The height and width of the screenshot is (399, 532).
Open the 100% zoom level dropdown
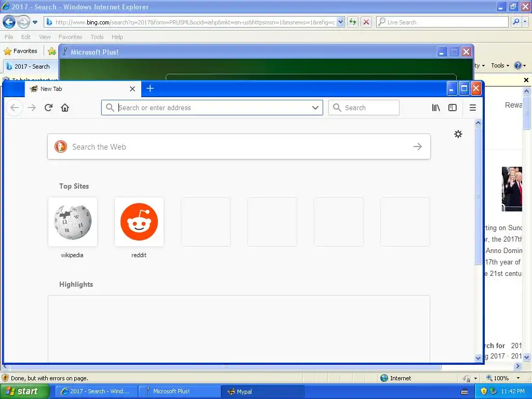point(518,378)
